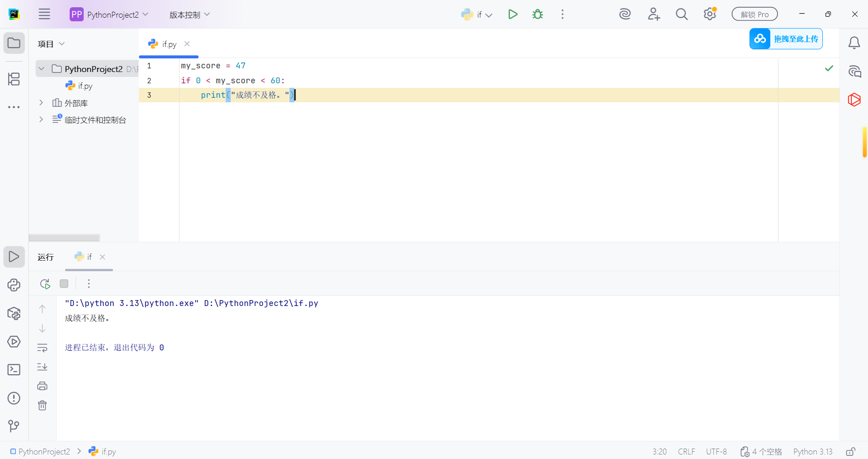Toggle scroll to end in console
868x459 pixels.
[x=42, y=367]
